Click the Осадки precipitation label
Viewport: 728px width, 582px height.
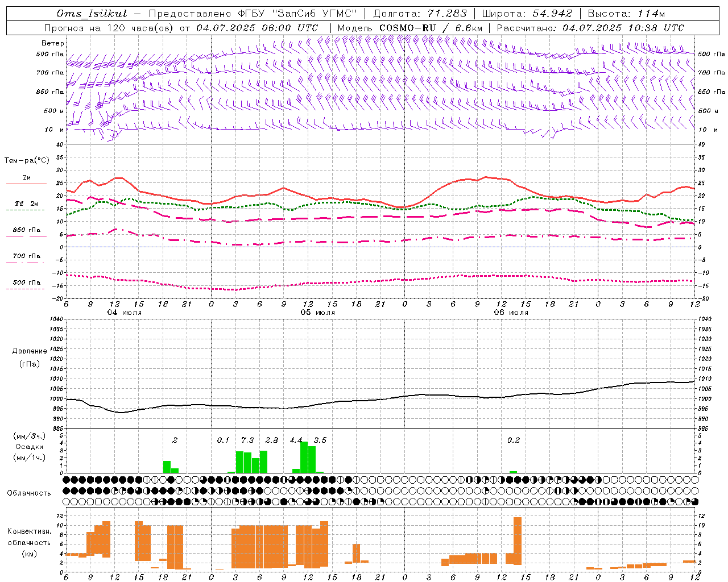click(30, 447)
